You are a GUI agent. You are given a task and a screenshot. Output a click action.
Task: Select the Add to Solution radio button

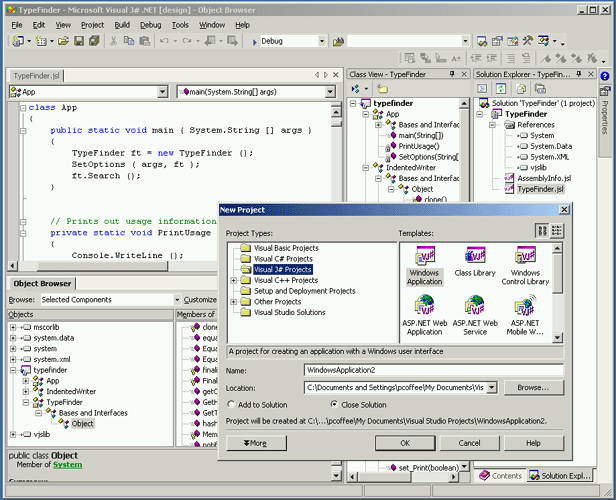[231, 404]
